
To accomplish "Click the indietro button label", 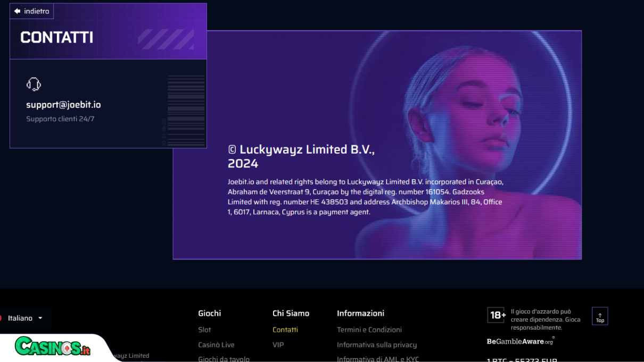I will [x=36, y=11].
